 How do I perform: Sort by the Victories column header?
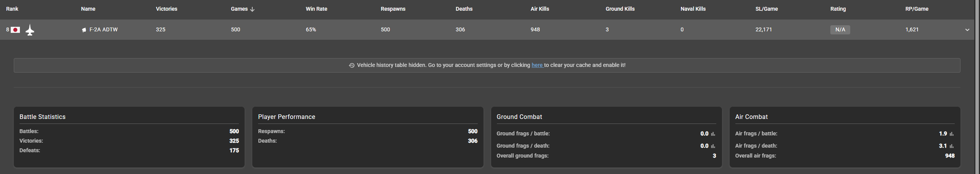click(x=167, y=9)
